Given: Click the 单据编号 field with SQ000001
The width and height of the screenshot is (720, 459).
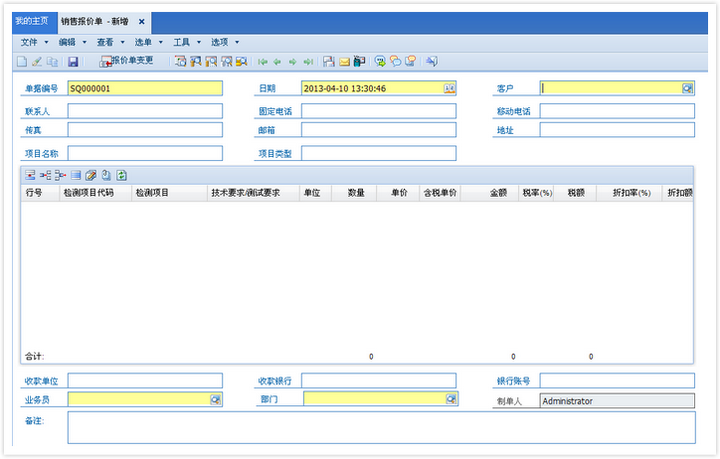Looking at the screenshot, I should (x=145, y=88).
